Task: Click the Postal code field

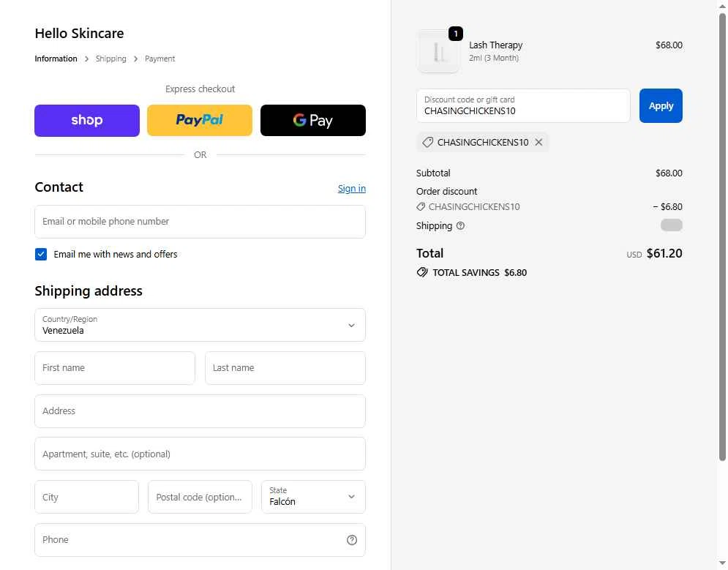Action: click(x=200, y=497)
